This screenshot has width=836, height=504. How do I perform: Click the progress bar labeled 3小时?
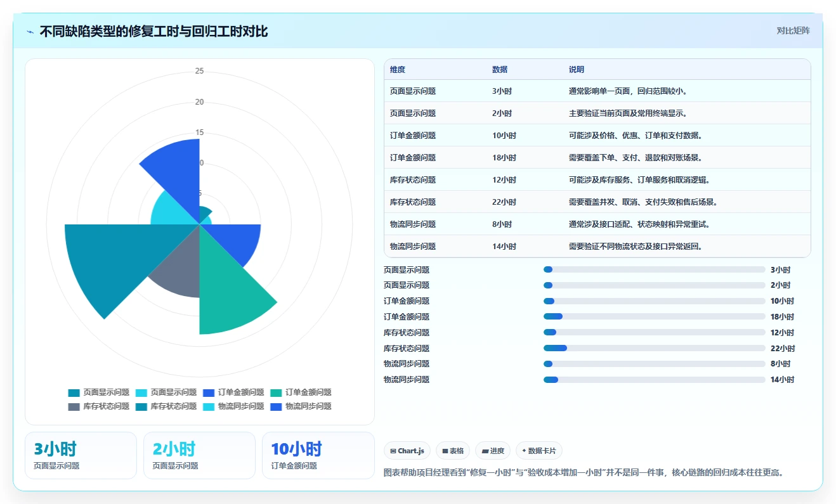(x=655, y=269)
